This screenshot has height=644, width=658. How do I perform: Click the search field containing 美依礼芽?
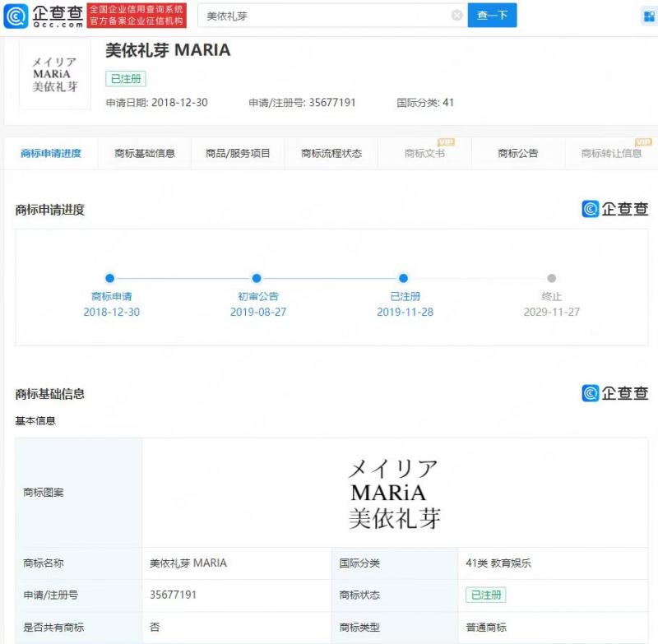click(325, 16)
